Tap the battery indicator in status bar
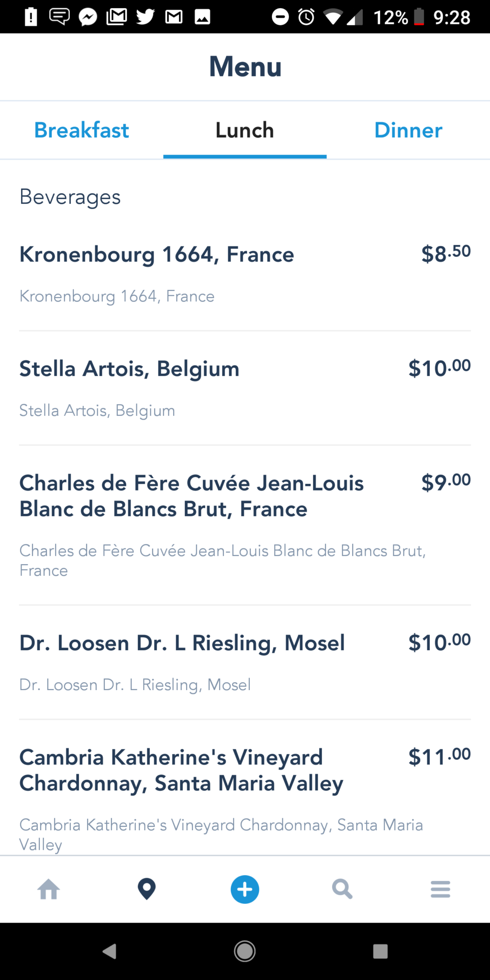 pyautogui.click(x=419, y=17)
